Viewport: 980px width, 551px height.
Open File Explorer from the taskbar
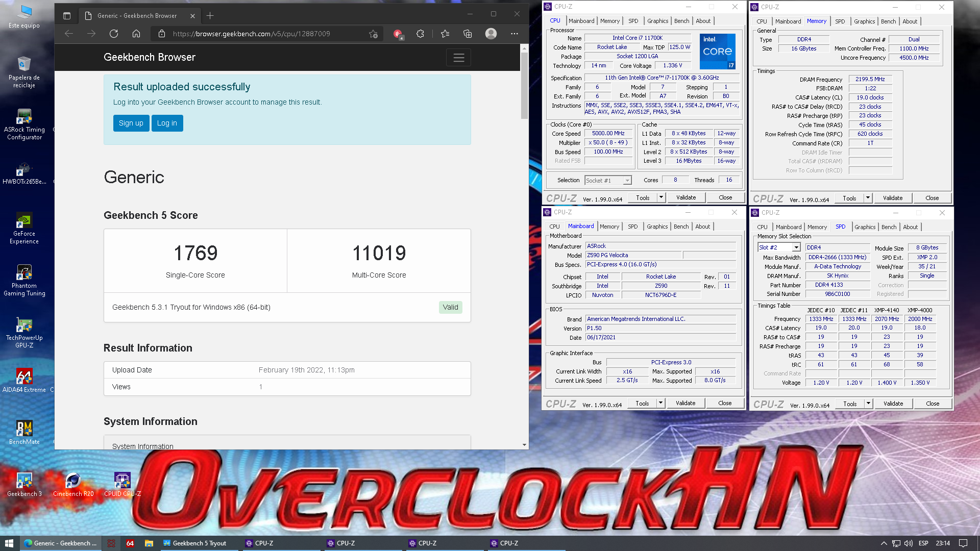[x=149, y=543]
